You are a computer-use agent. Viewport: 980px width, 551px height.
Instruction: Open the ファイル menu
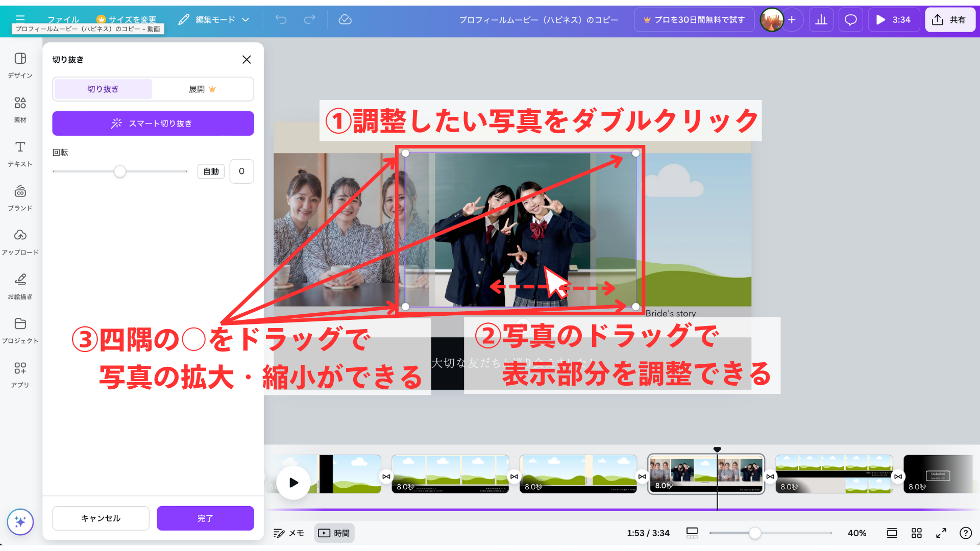click(x=63, y=19)
